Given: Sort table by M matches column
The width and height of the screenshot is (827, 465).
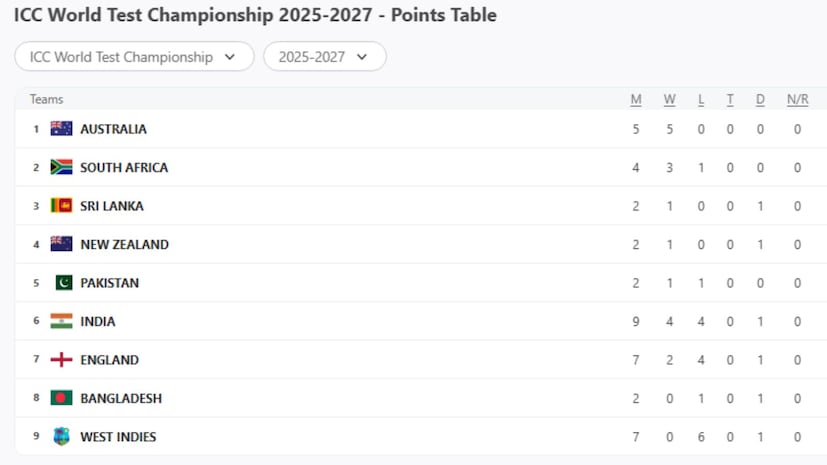Looking at the screenshot, I should coord(636,99).
